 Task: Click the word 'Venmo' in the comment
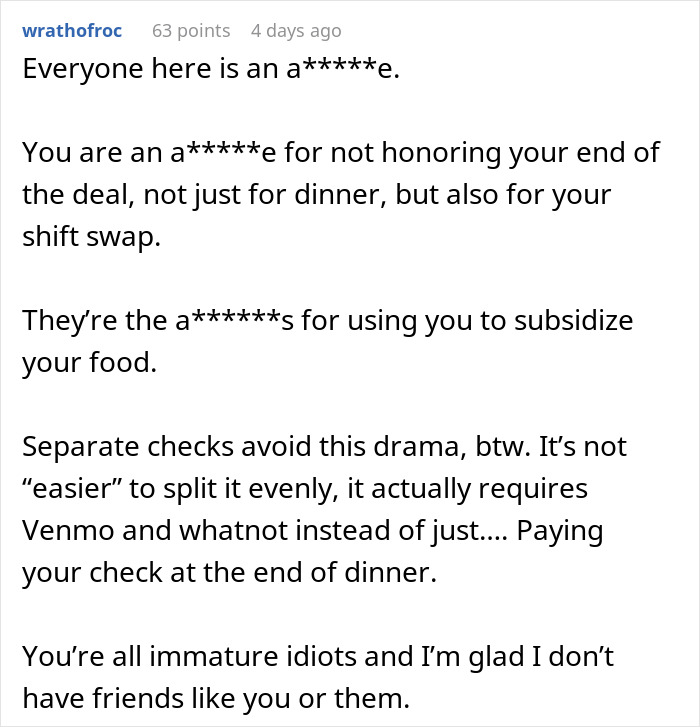tap(68, 531)
